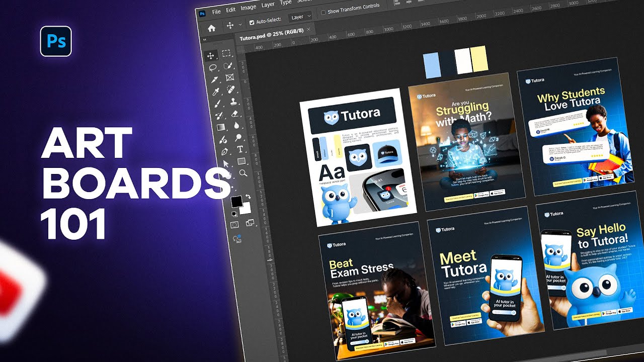Select the Struggling with Math artboard
The height and width of the screenshot is (362, 644).
(x=466, y=143)
